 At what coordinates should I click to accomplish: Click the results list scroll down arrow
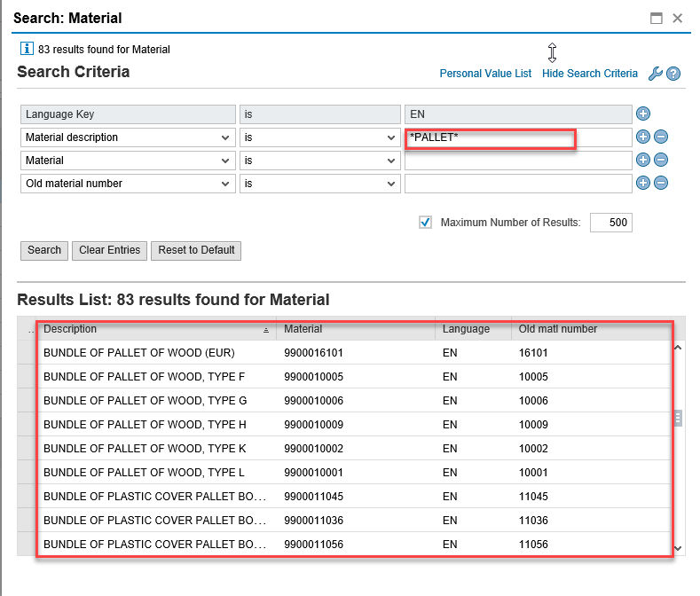click(678, 548)
